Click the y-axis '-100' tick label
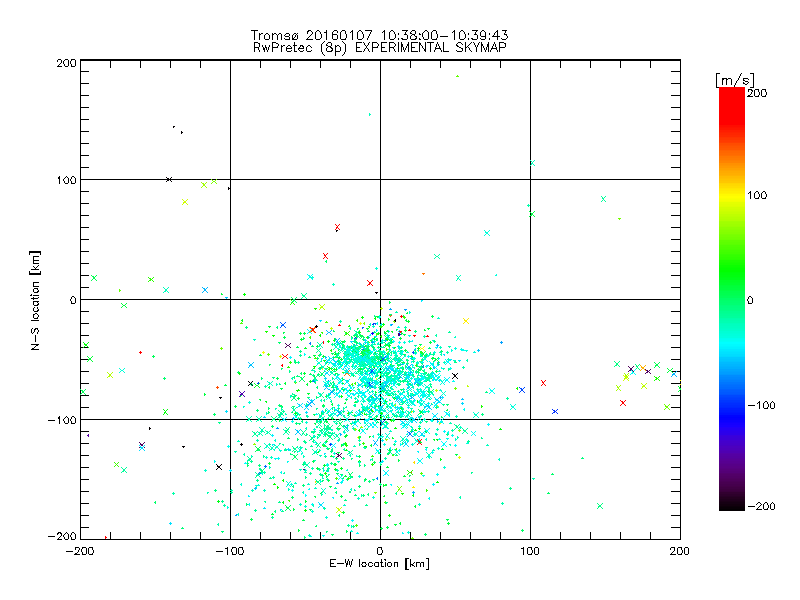 coord(62,420)
